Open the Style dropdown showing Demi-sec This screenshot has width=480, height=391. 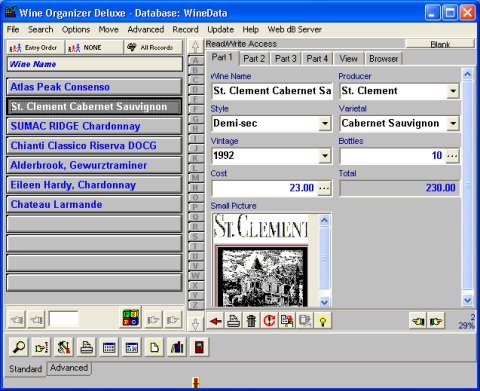(325, 124)
